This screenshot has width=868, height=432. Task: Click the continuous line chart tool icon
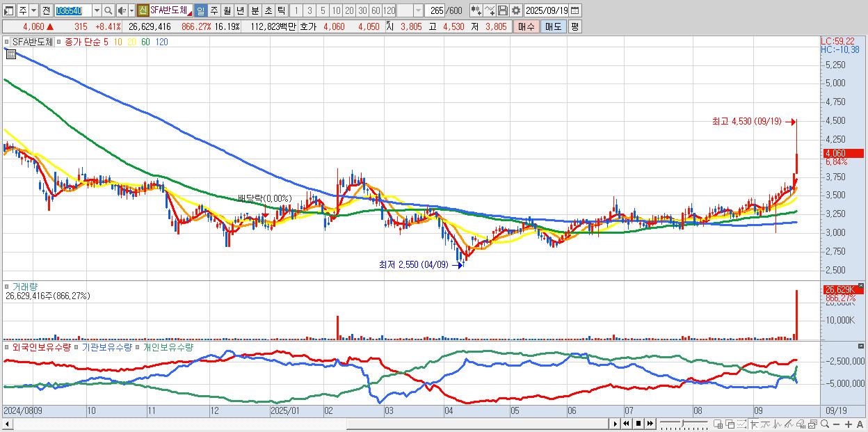[490, 10]
